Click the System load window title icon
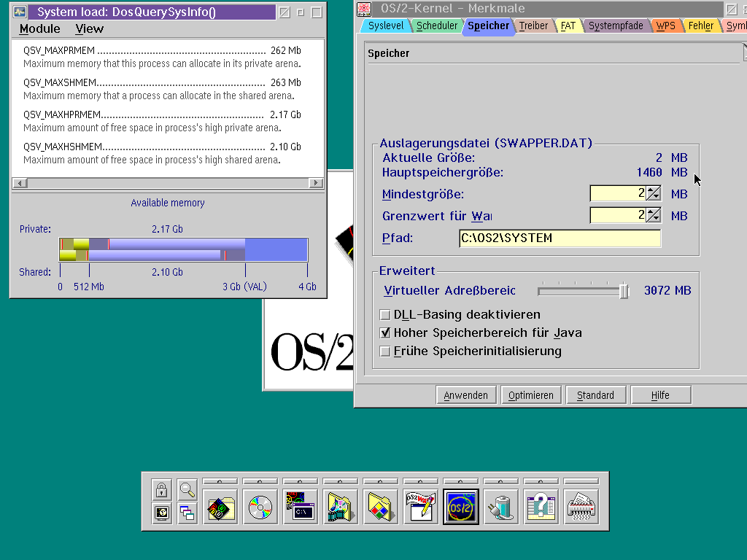 (20, 12)
